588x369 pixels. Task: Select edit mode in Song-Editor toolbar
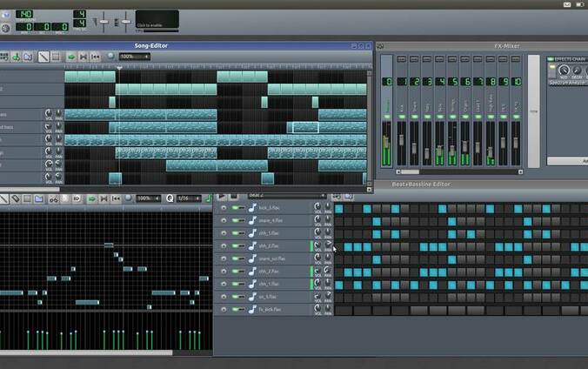(x=56, y=57)
